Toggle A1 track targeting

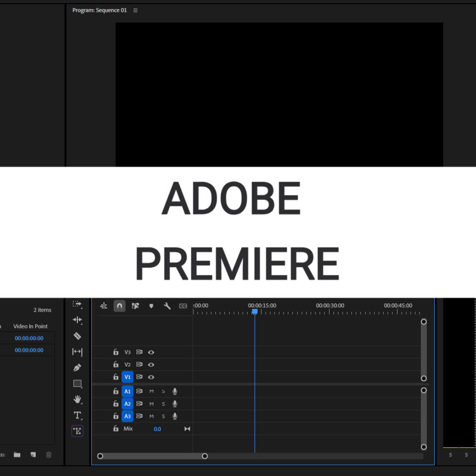pos(128,391)
